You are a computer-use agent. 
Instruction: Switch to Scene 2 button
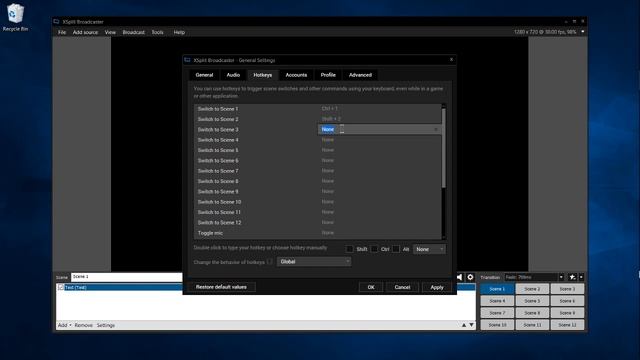pyautogui.click(x=532, y=289)
